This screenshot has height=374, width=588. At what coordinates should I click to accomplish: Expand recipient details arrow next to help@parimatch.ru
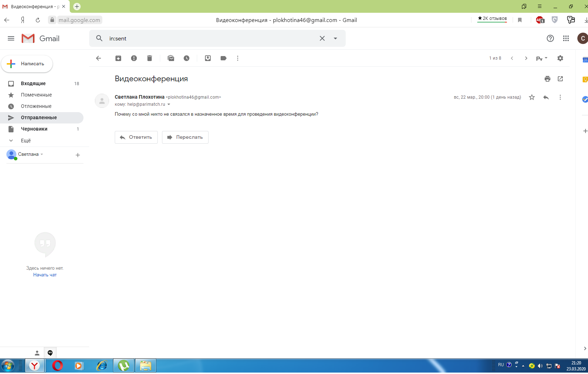169,104
